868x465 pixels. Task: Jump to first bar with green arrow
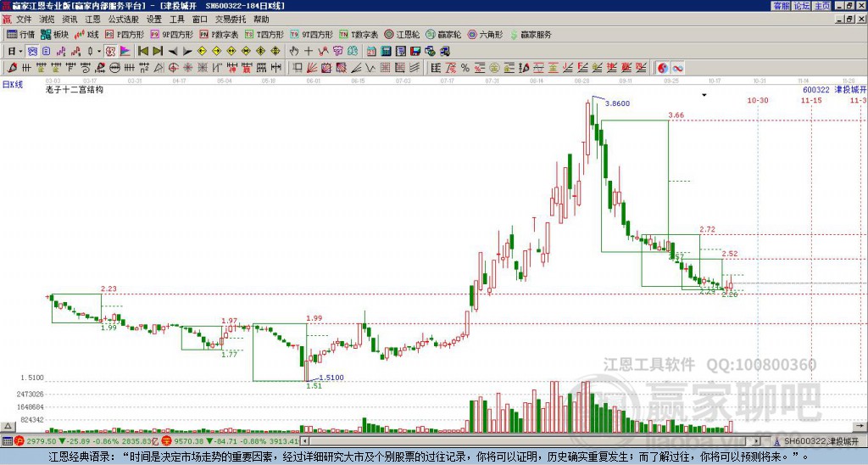tap(142, 52)
